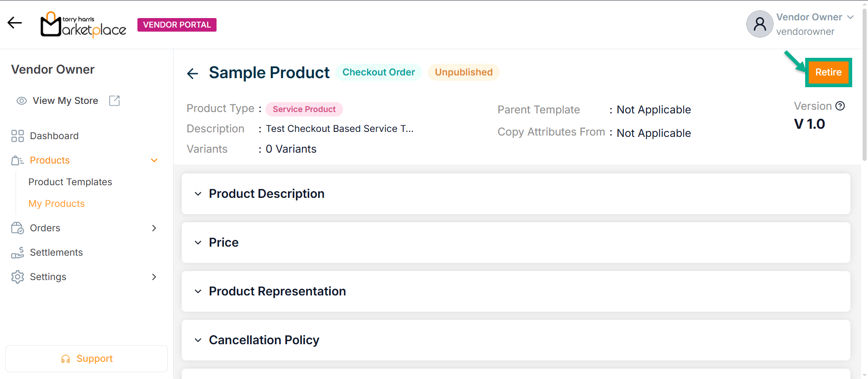Click the Torry Harris Marketplace logo

coord(83,24)
